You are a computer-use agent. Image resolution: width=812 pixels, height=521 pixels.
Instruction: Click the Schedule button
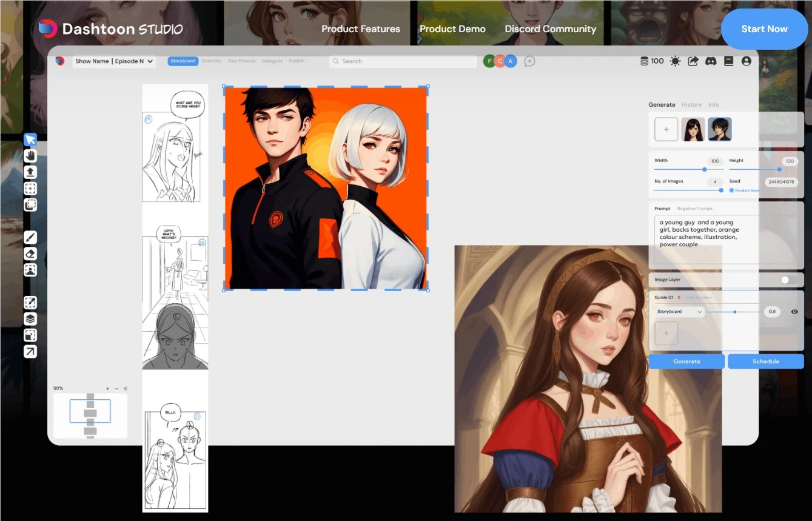766,361
